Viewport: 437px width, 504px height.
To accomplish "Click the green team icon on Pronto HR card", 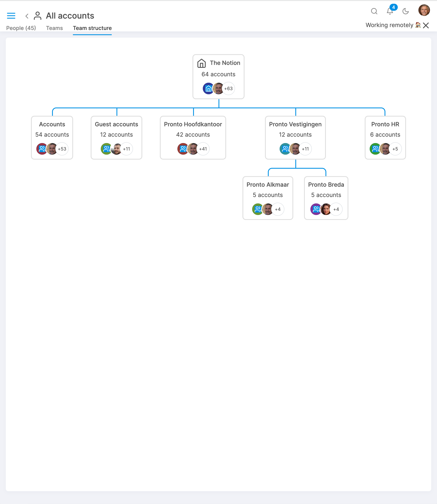I will click(375, 149).
